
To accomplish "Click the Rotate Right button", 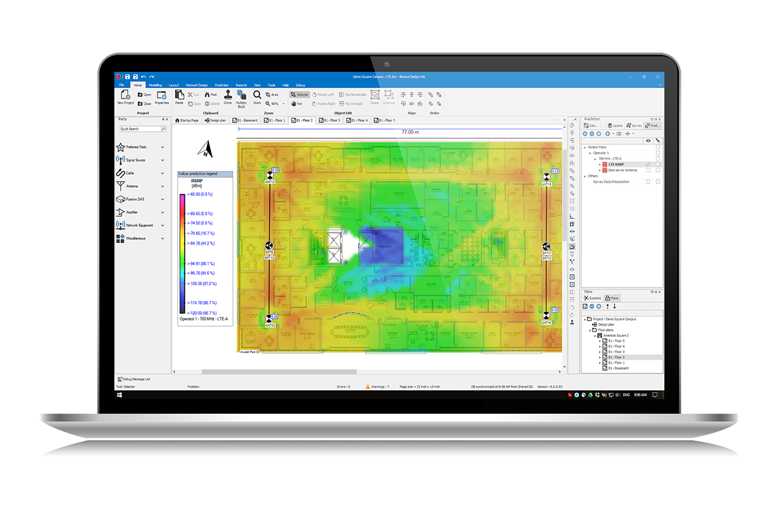I will click(324, 104).
